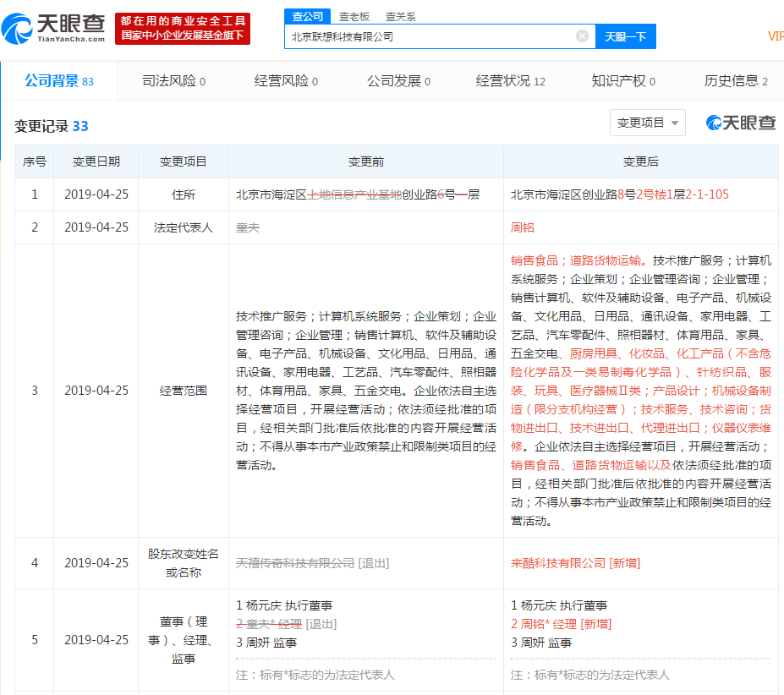The image size is (784, 695).
Task: Open the 变更项目 filter dropdown
Action: [647, 123]
